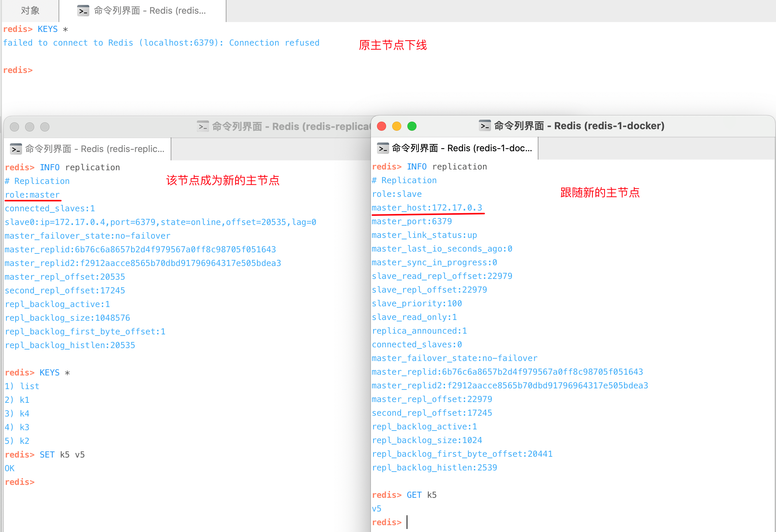The height and width of the screenshot is (532, 776).
Task: Close the redis-1-docker window with the red button
Action: [x=382, y=126]
